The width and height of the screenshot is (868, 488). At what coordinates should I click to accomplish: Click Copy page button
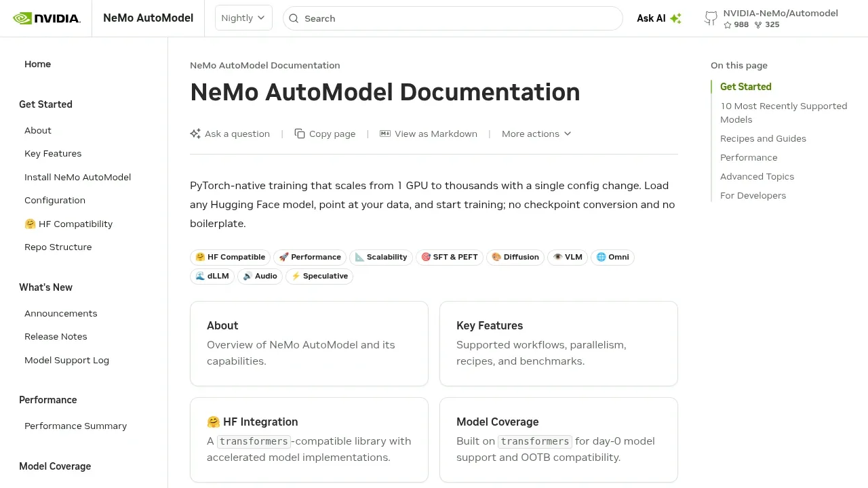tap(325, 134)
